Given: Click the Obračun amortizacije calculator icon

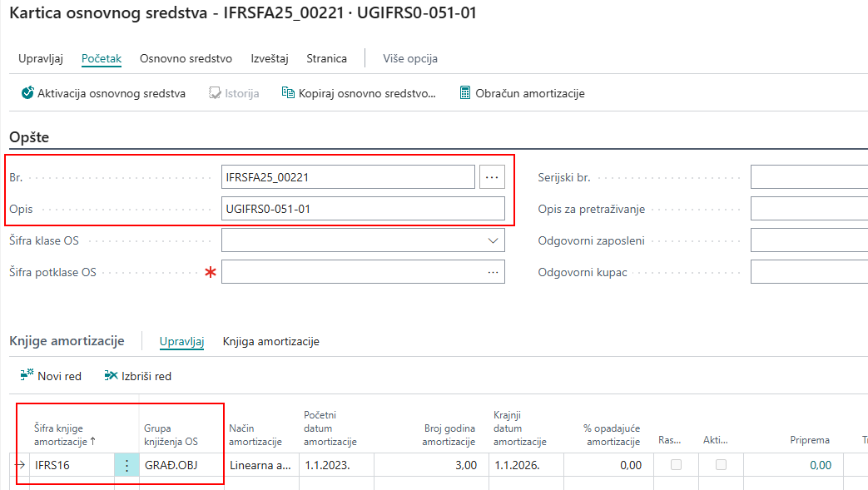Looking at the screenshot, I should click(x=465, y=93).
